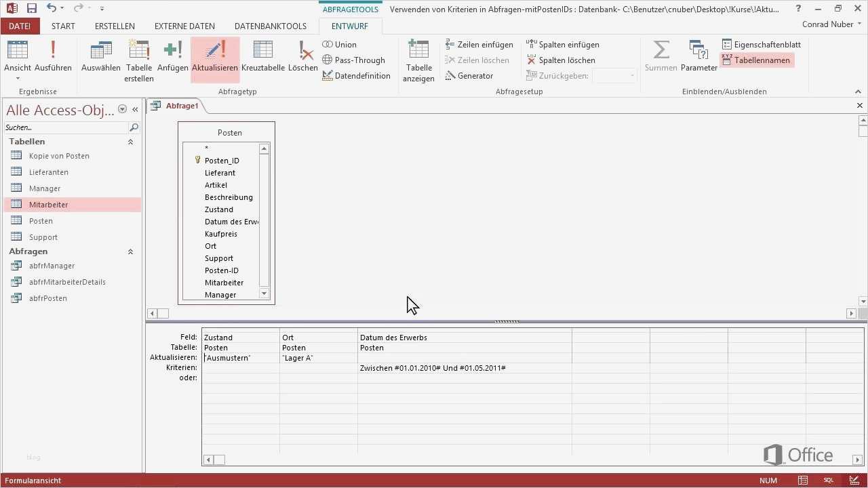Switch to SQL view in status bar
Viewport: 868px width, 488px height.
point(829,481)
